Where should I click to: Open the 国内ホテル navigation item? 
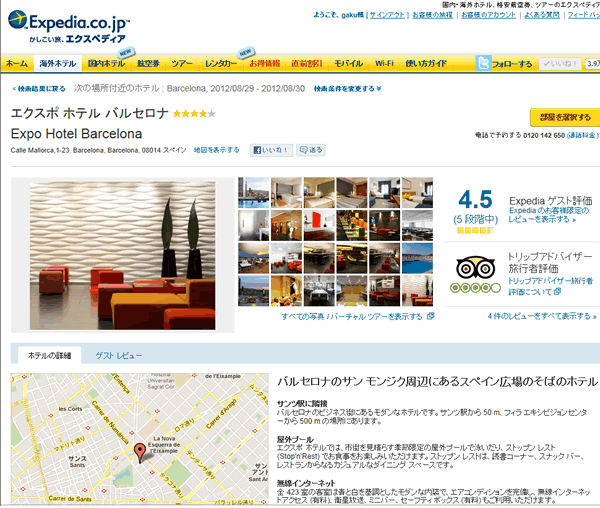[106, 64]
